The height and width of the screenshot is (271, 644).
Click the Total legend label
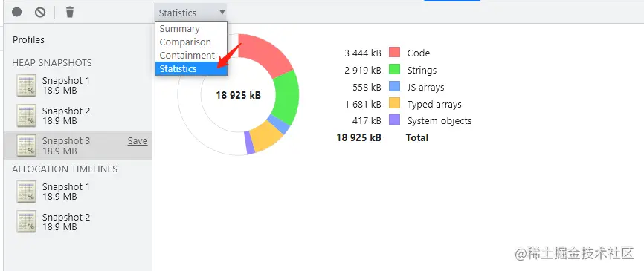click(417, 138)
